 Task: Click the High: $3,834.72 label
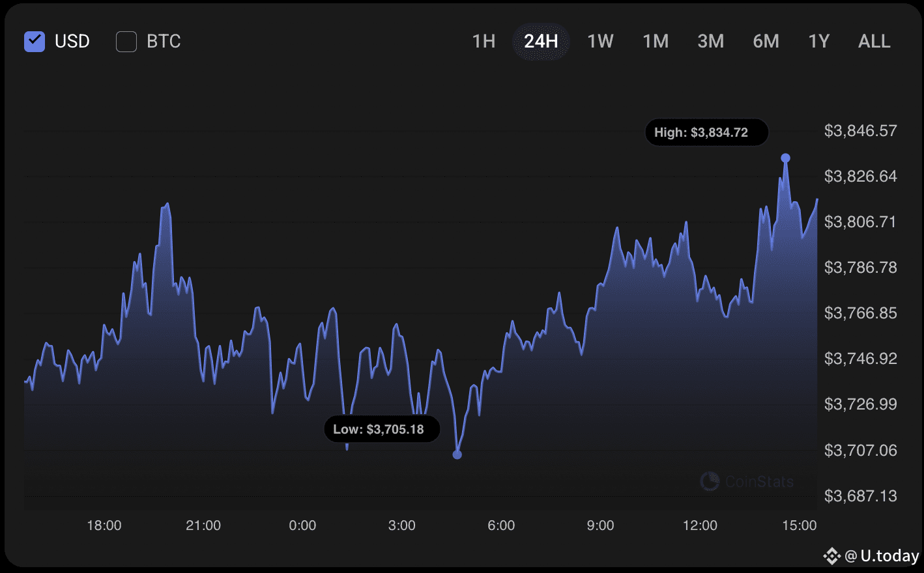[706, 132]
